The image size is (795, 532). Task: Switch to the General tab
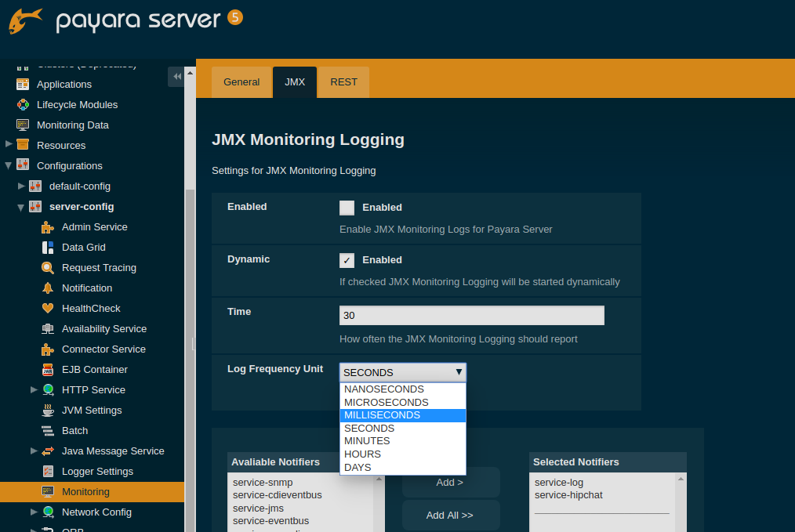[241, 82]
